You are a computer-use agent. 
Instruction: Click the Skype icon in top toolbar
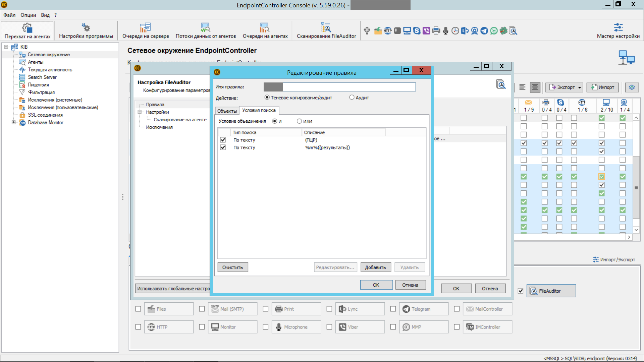pos(417,31)
